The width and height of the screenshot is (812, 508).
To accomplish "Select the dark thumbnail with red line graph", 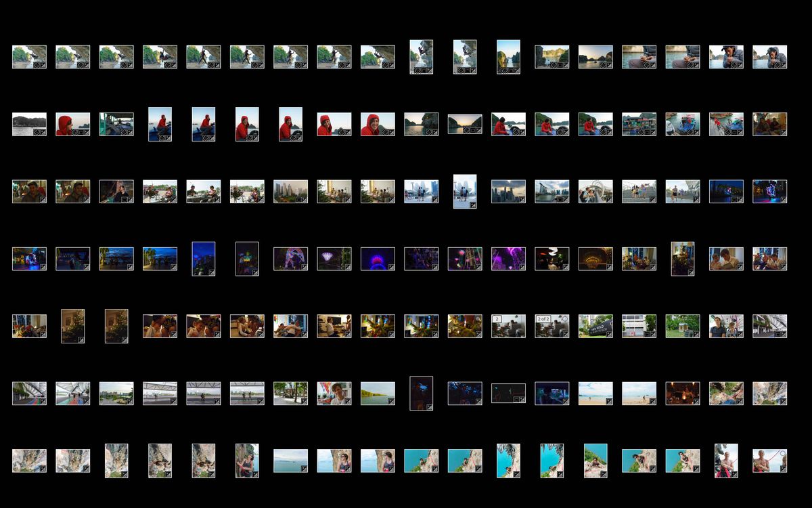I will pos(508,394).
